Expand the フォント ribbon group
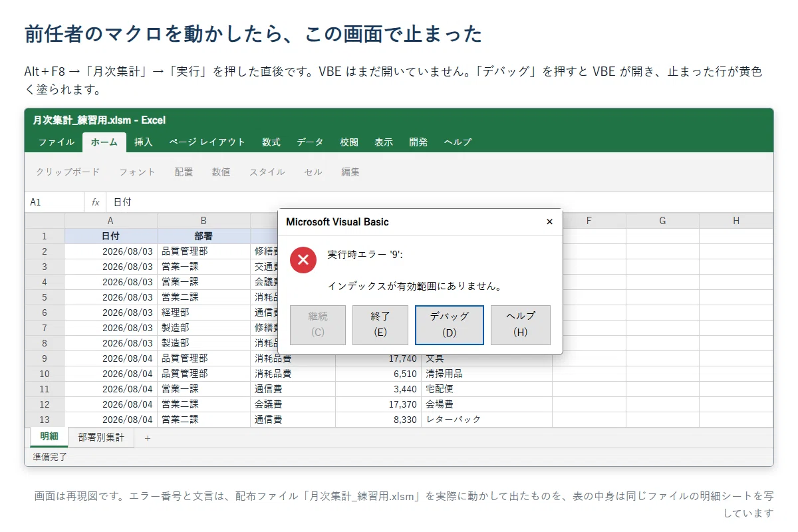This screenshot has height=532, width=798. pyautogui.click(x=137, y=172)
